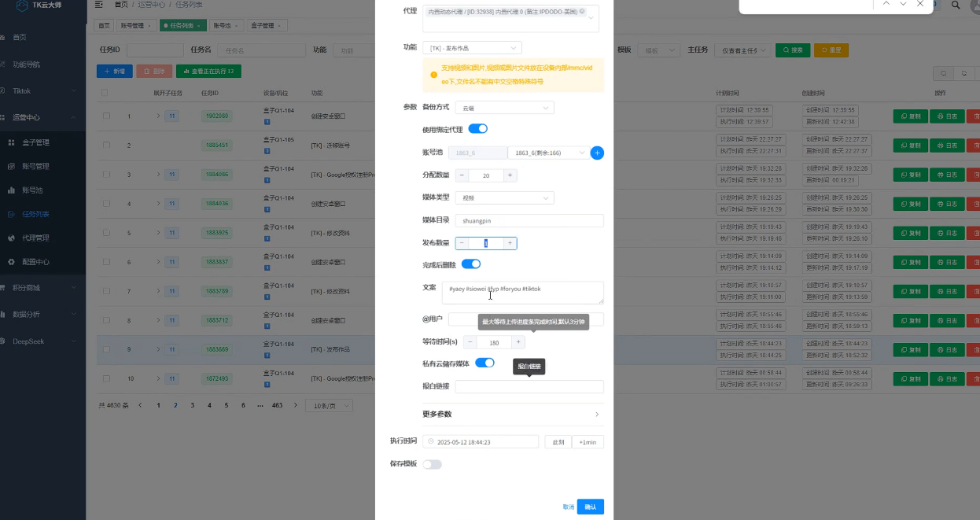The image size is (980, 520).
Task: Toggle the 完成后删除 switch
Action: click(470, 264)
